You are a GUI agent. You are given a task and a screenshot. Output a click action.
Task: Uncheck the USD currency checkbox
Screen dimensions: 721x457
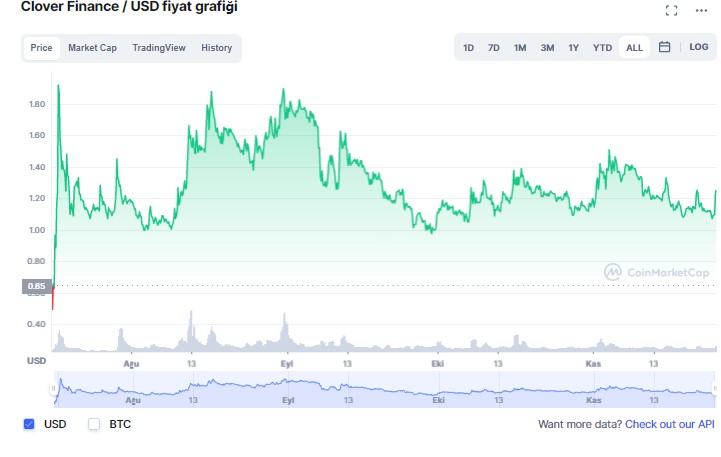pyautogui.click(x=29, y=424)
